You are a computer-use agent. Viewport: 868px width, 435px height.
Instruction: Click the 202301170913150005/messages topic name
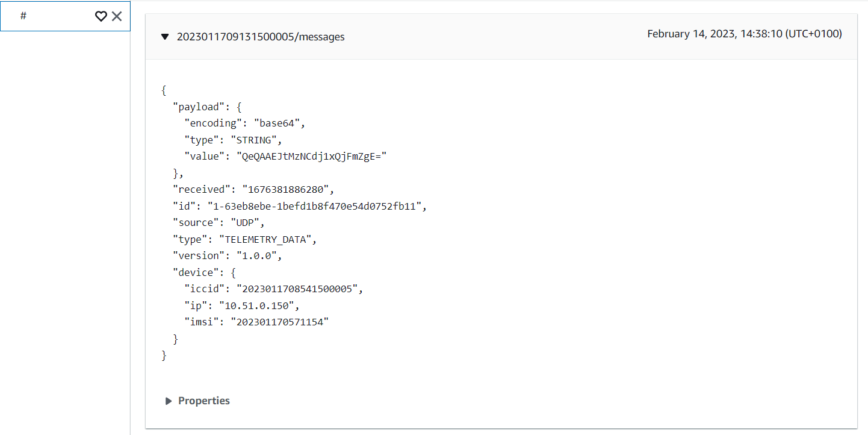[260, 37]
